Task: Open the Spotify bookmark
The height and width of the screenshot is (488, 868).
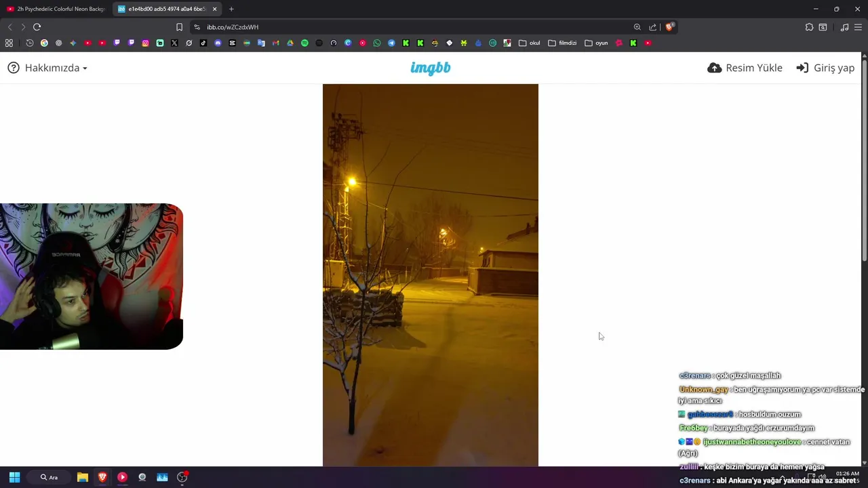Action: click(304, 43)
